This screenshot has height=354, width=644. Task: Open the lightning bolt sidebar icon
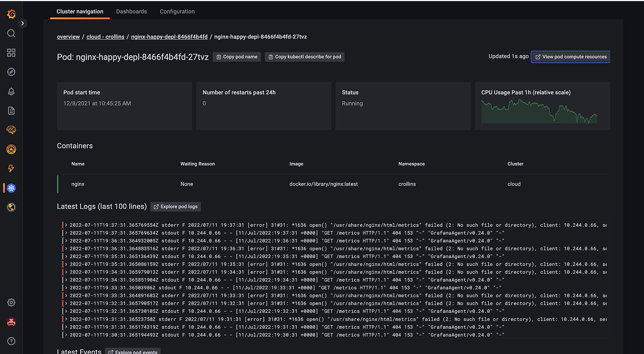12,168
